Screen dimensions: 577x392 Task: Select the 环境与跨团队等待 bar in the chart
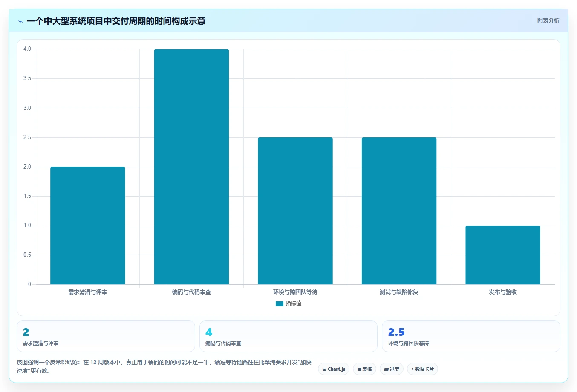(295, 211)
